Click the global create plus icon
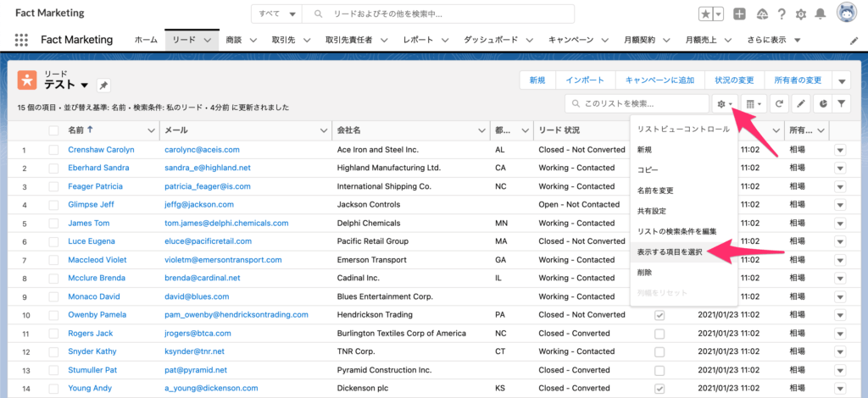This screenshot has height=398, width=868. (739, 14)
